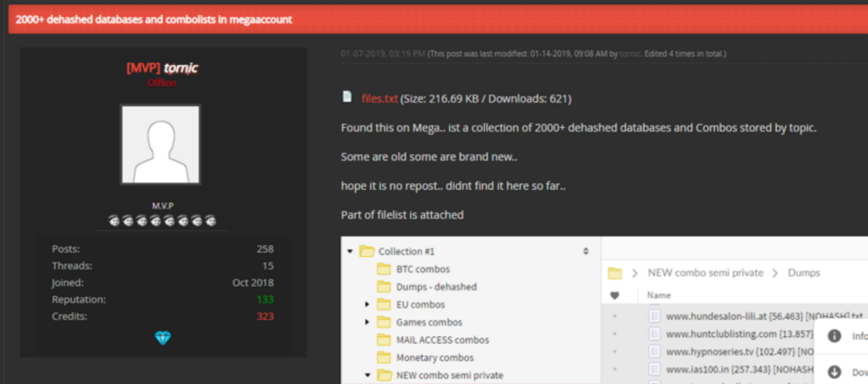The image size is (868, 384).
Task: Click the Games combos folder icon
Action: tap(384, 322)
